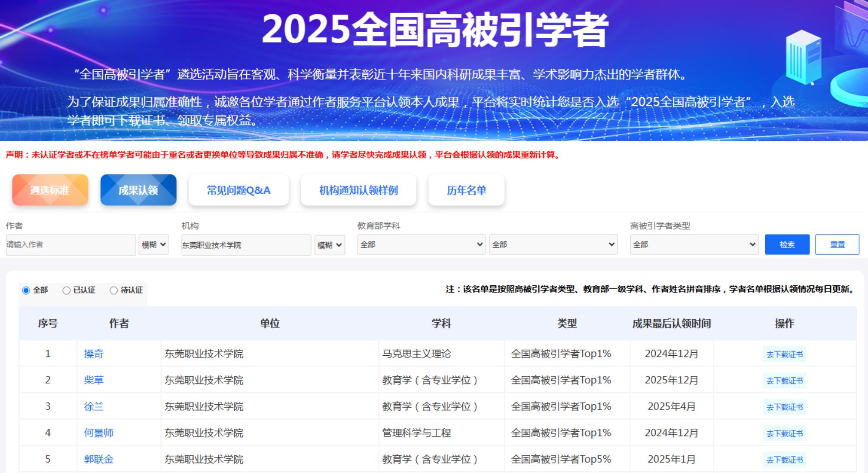
Task: Open the 机构通知认领样例 tab
Action: tap(358, 190)
